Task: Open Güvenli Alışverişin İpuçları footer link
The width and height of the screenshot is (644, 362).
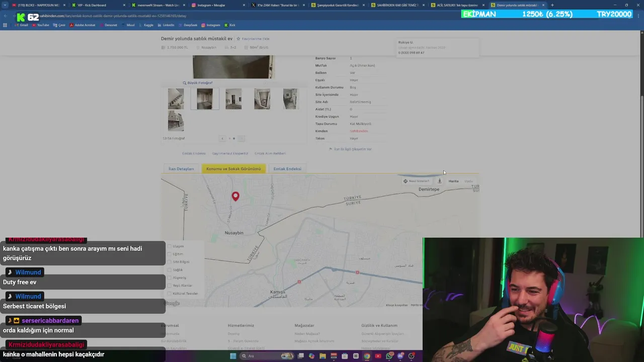Action: click(x=382, y=334)
